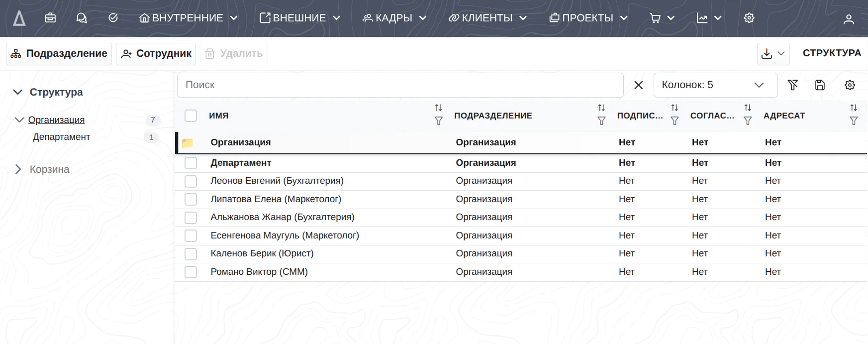Check the Каленов Берик row checkbox

191,254
